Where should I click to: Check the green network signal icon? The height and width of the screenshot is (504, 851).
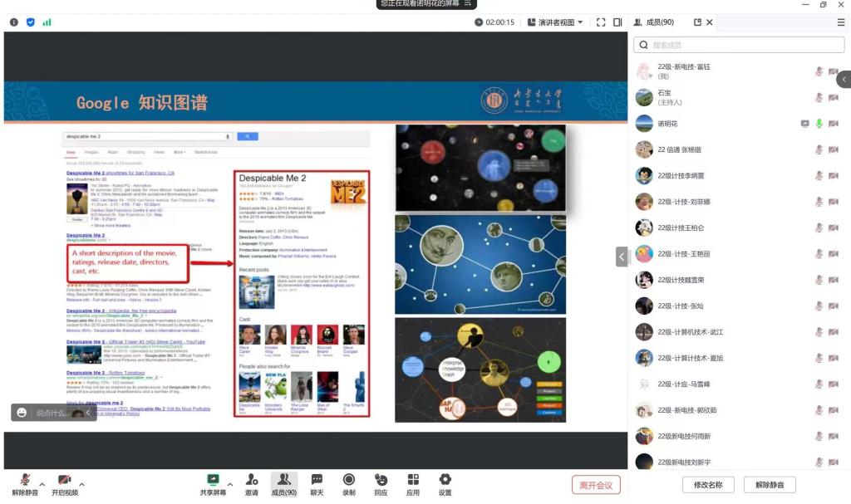click(47, 22)
